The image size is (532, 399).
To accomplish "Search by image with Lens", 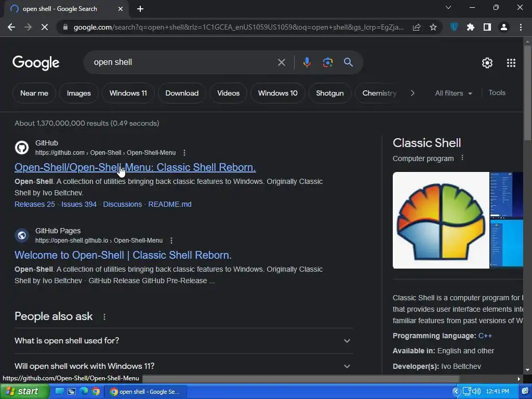I will [x=327, y=62].
